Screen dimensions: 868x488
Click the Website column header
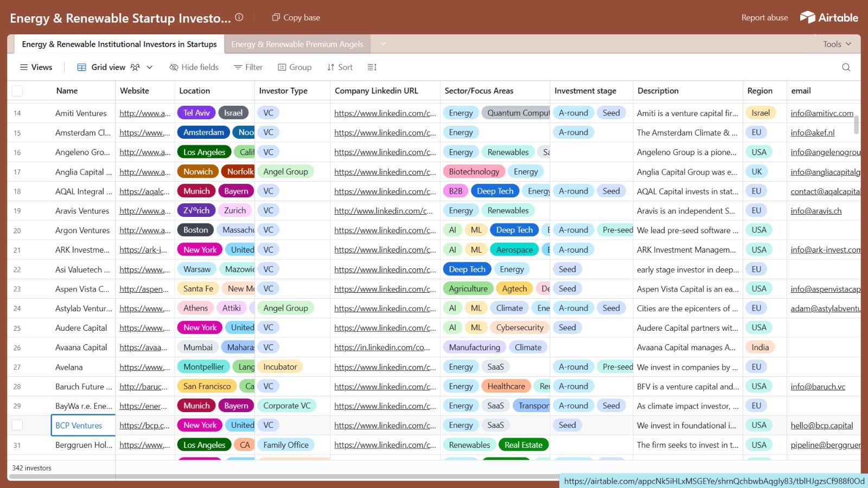145,91
